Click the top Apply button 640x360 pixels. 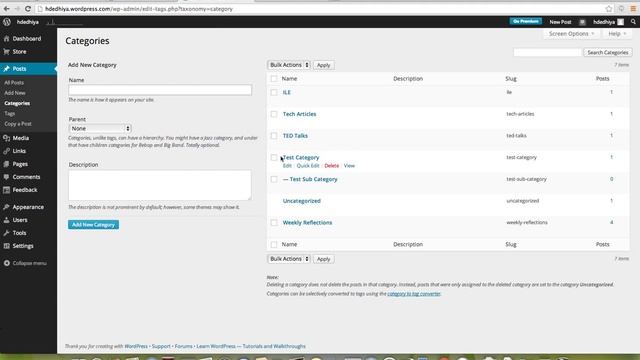click(x=324, y=65)
